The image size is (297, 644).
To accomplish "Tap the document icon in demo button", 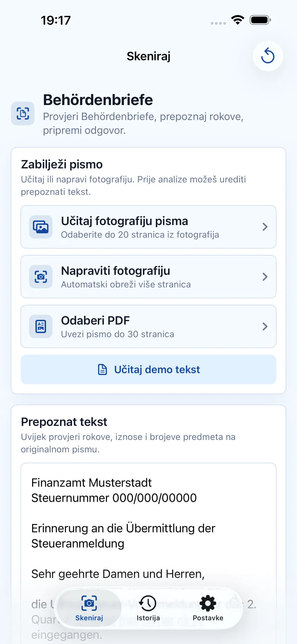I will pyautogui.click(x=103, y=369).
